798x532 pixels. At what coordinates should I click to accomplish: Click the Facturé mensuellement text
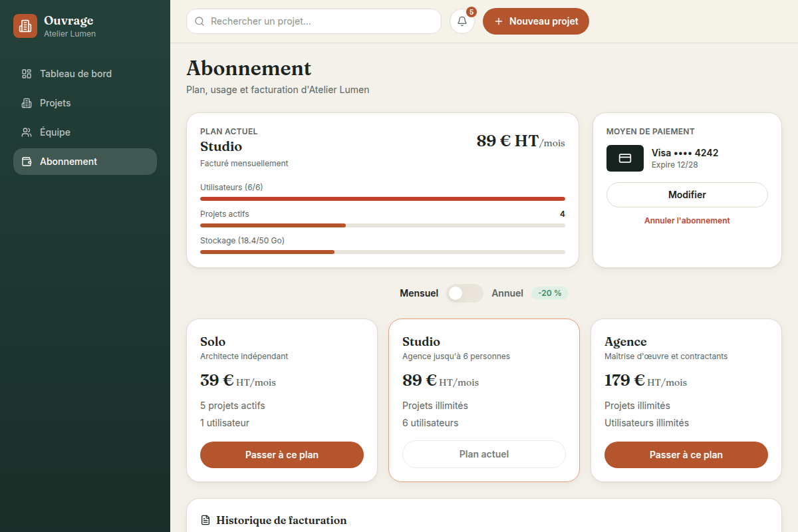coord(244,164)
